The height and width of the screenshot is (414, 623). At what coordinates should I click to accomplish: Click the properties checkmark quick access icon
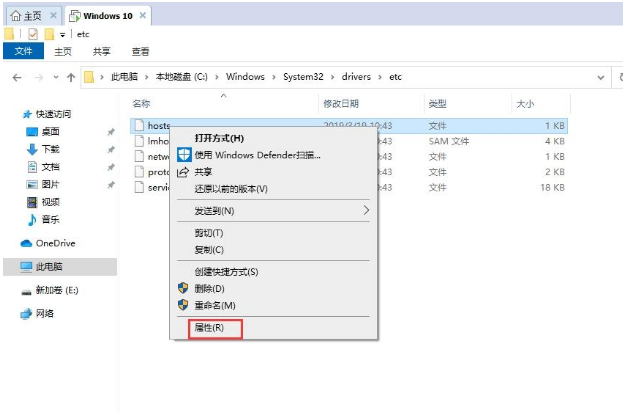point(33,34)
